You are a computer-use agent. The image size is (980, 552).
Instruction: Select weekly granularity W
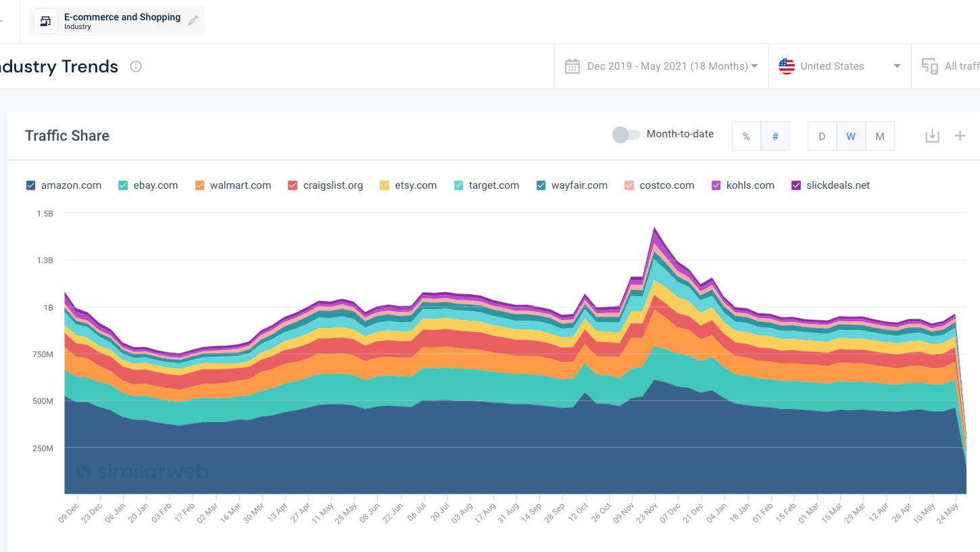tap(851, 136)
